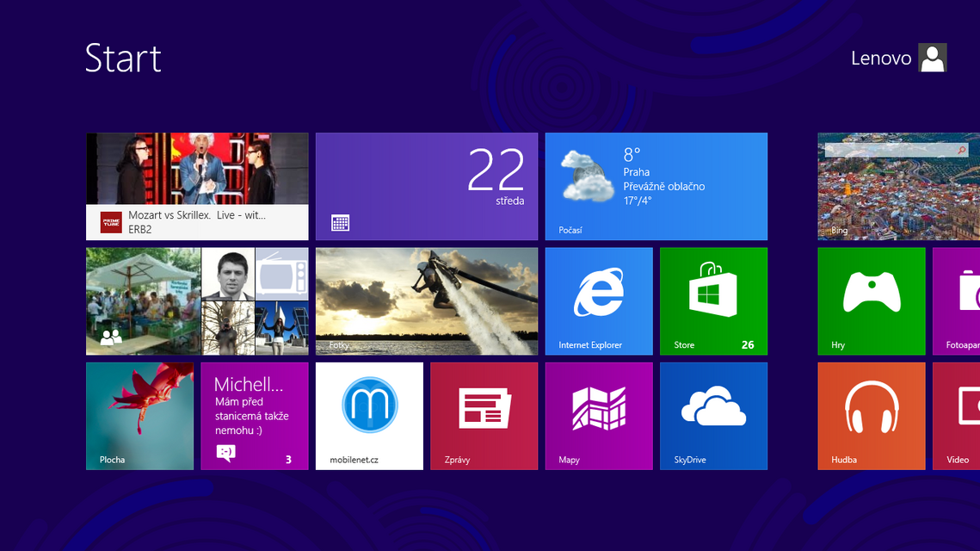Open Plocha to switch to desktop

[x=140, y=416]
